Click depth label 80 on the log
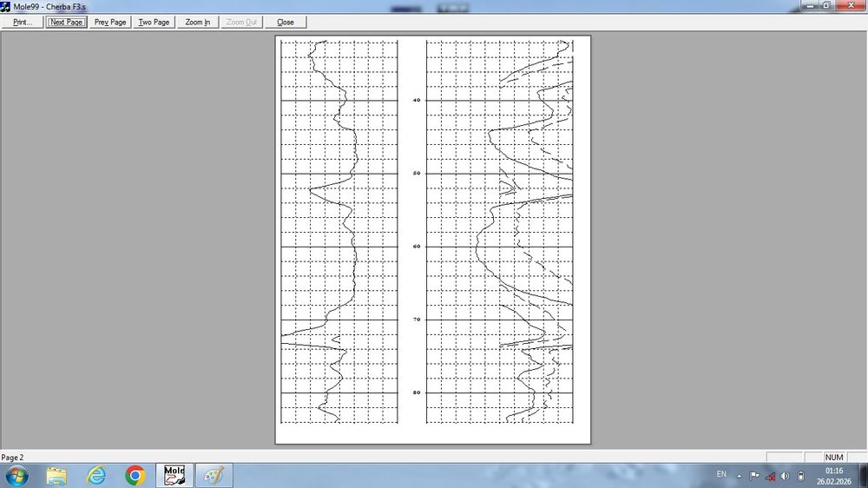Viewport: 868px width, 488px height. coord(417,392)
